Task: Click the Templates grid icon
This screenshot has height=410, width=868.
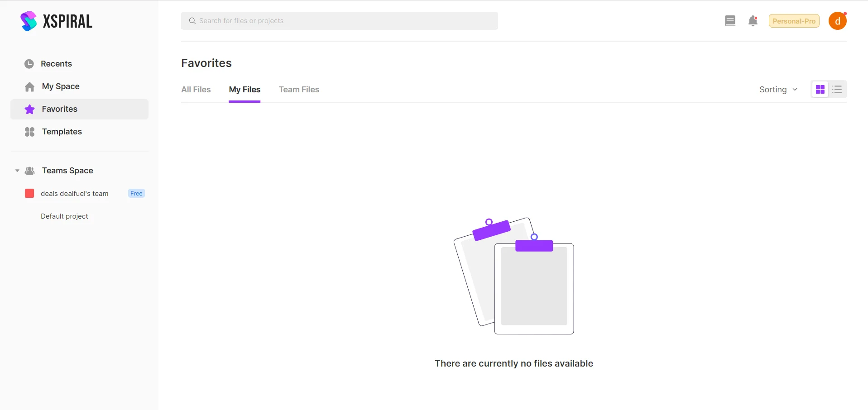Action: click(x=29, y=132)
